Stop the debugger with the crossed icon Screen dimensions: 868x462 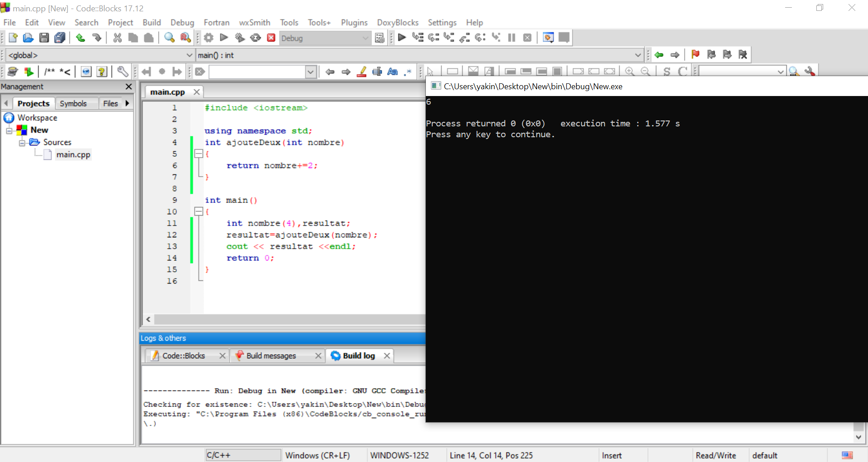(527, 38)
